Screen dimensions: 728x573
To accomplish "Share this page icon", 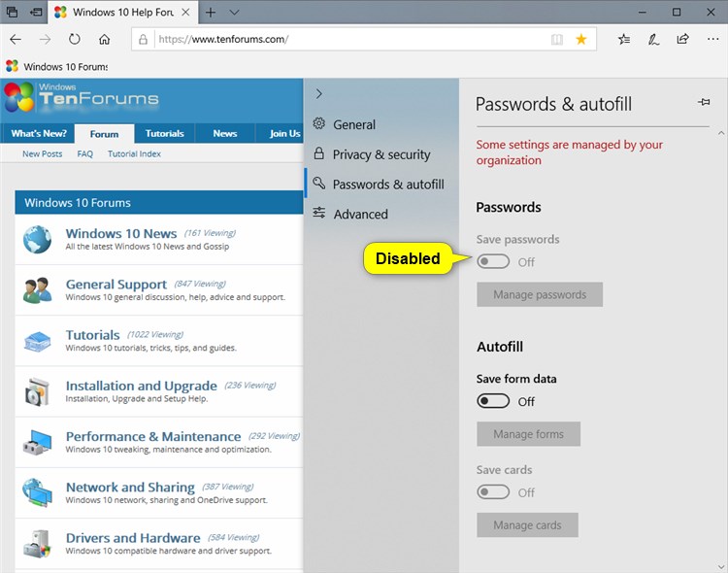I will [682, 39].
